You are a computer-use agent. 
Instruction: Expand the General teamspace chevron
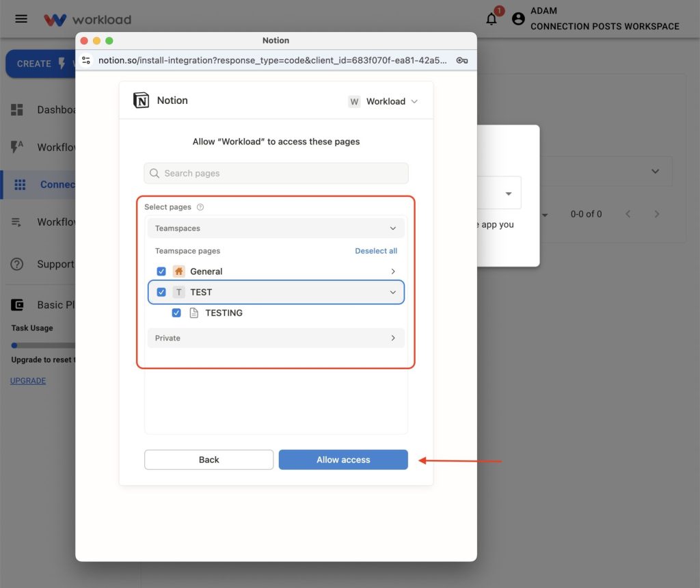[393, 271]
